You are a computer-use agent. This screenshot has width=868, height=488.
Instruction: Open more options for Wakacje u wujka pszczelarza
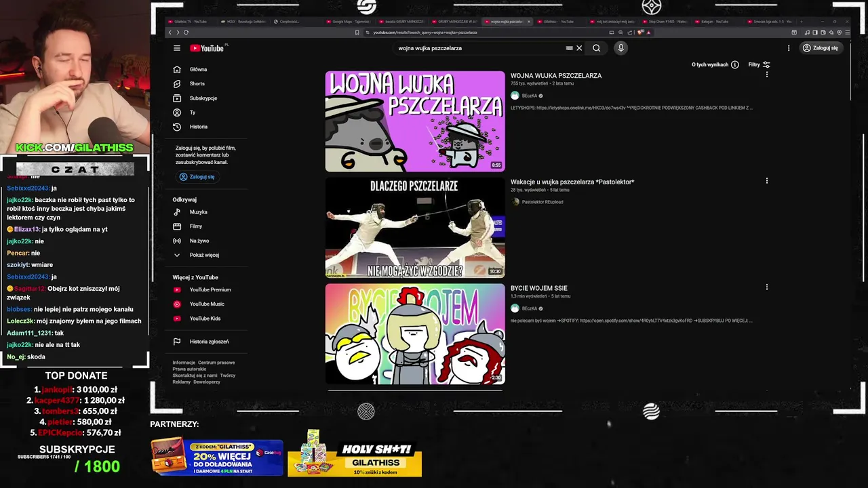coord(767,181)
